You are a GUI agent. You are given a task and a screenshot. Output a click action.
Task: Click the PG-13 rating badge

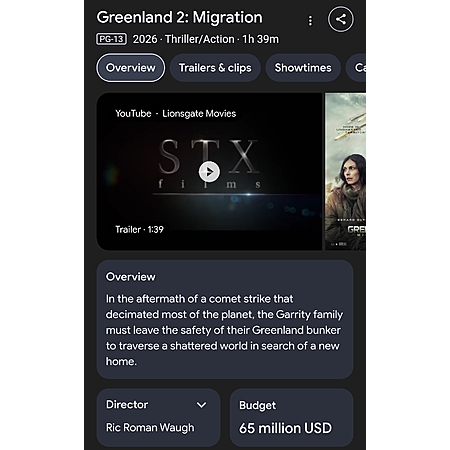(111, 39)
